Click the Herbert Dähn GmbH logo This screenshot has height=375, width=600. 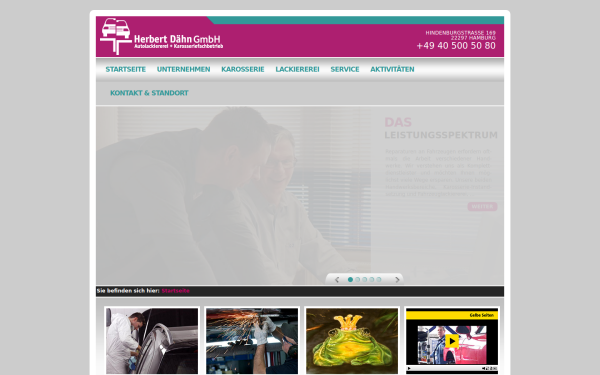tap(161, 37)
